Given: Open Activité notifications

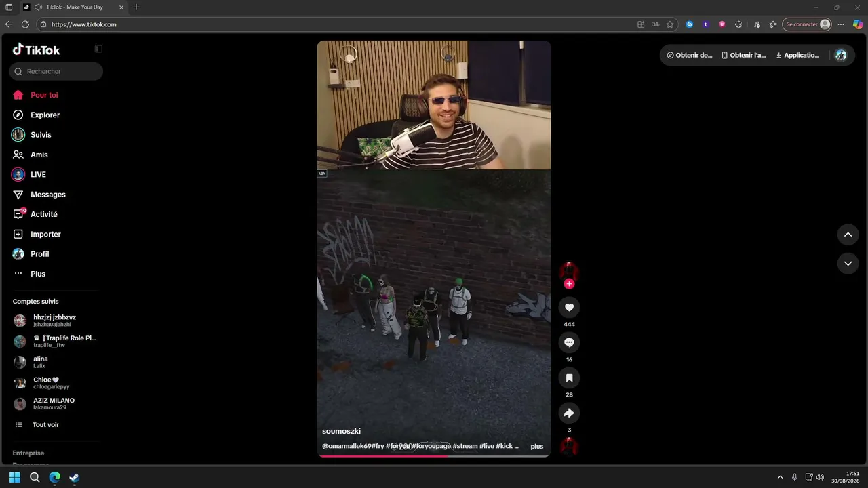Looking at the screenshot, I should (x=43, y=214).
